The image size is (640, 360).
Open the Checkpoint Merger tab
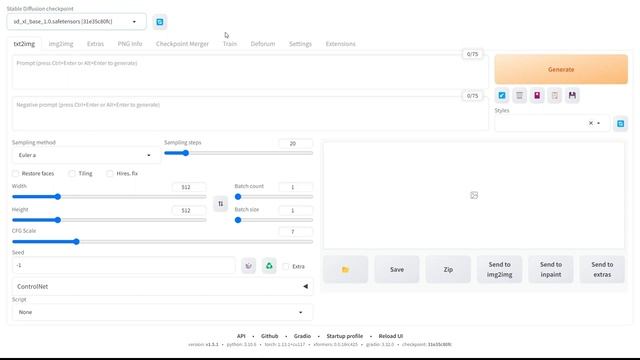tap(182, 44)
